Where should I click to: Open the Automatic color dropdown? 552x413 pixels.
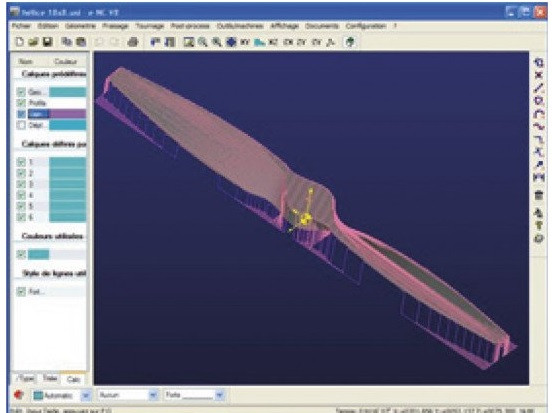coord(86,395)
